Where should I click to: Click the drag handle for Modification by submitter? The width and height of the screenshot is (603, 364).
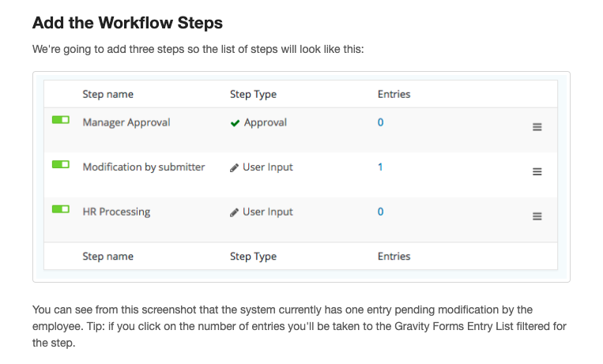[537, 171]
